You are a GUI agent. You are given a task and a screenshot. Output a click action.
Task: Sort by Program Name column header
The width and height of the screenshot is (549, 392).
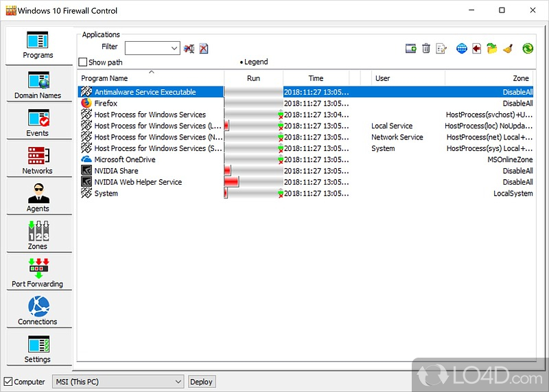pos(150,78)
